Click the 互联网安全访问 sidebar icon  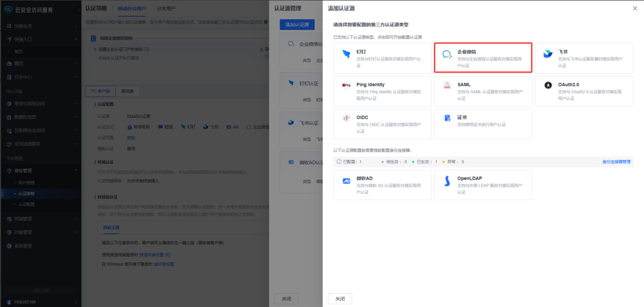click(x=9, y=130)
